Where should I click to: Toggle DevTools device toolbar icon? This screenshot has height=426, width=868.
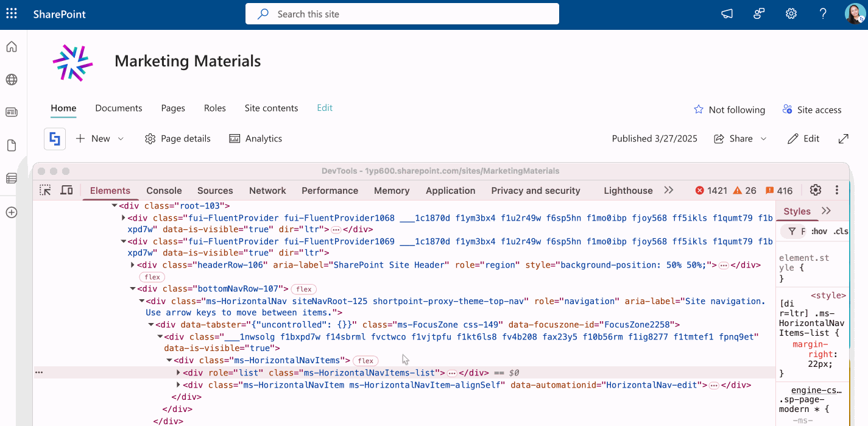coord(67,190)
